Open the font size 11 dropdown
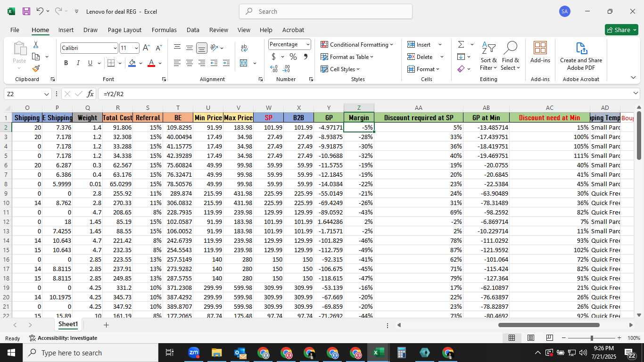The width and height of the screenshot is (644, 362). (x=136, y=48)
